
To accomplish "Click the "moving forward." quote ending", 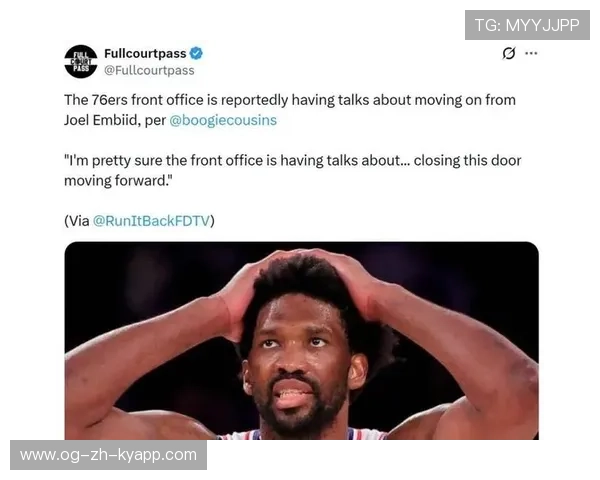I will coord(119,181).
